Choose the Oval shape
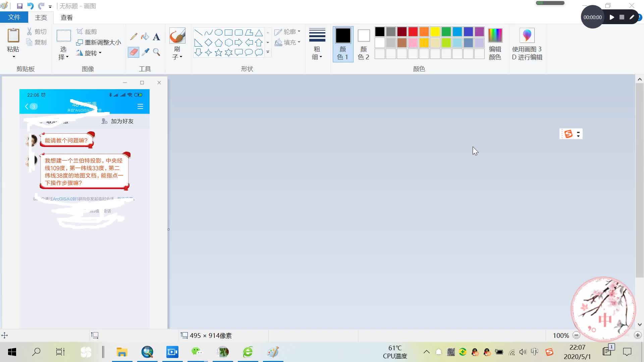 [218, 33]
